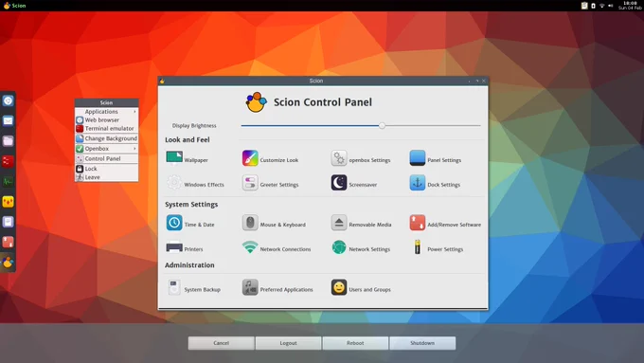Open Scion control panel dock icon

[x=8, y=262]
